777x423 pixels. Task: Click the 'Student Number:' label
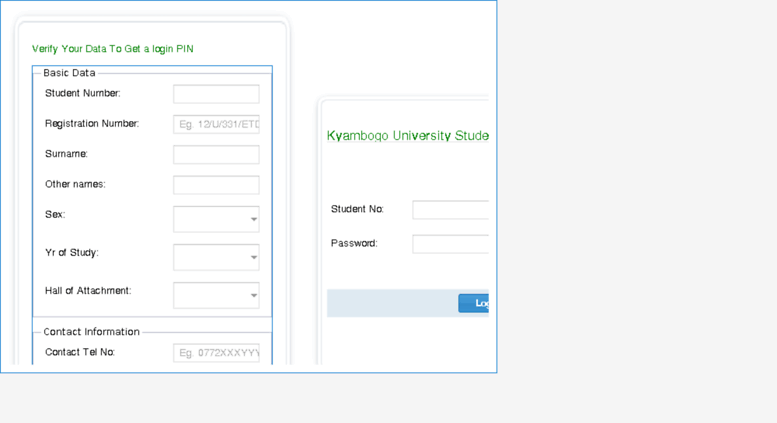(83, 93)
